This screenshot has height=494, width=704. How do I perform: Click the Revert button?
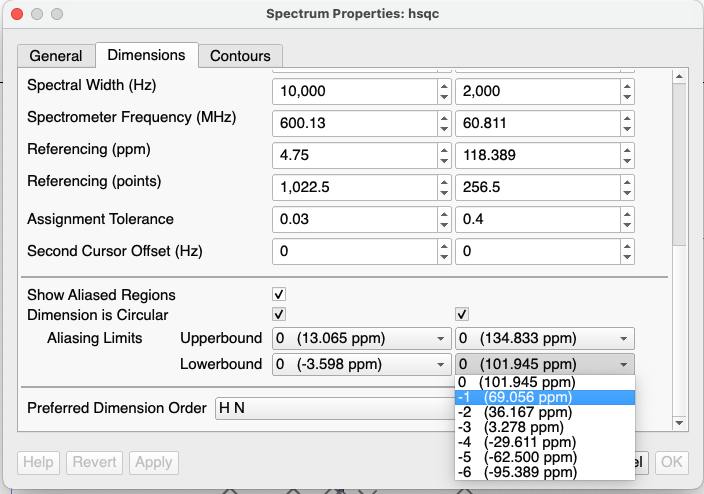pos(94,462)
